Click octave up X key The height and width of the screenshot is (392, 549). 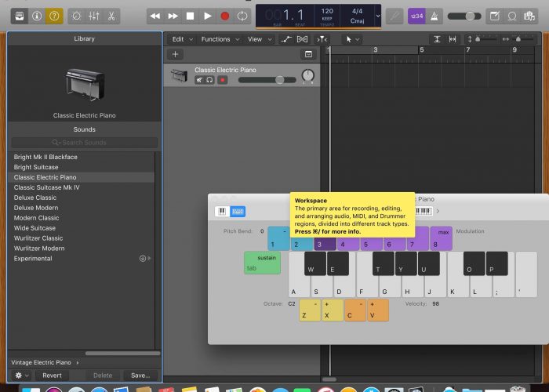(x=333, y=310)
